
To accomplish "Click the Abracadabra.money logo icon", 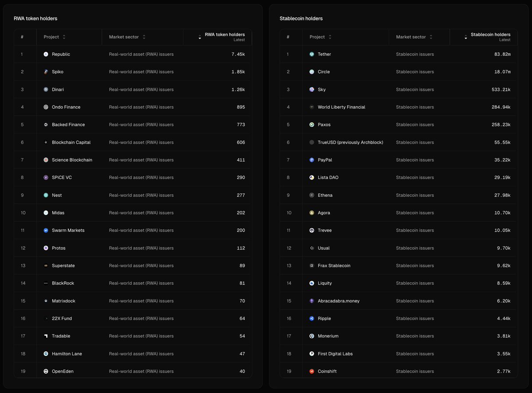I will (x=312, y=301).
